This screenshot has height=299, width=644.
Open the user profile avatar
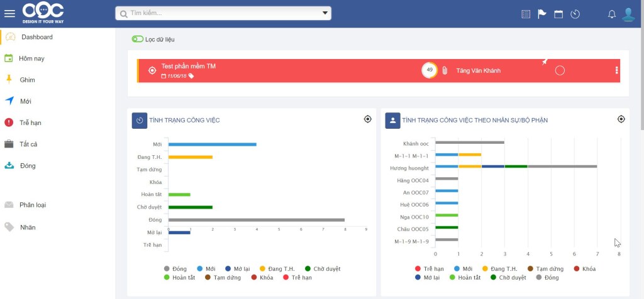(x=628, y=14)
